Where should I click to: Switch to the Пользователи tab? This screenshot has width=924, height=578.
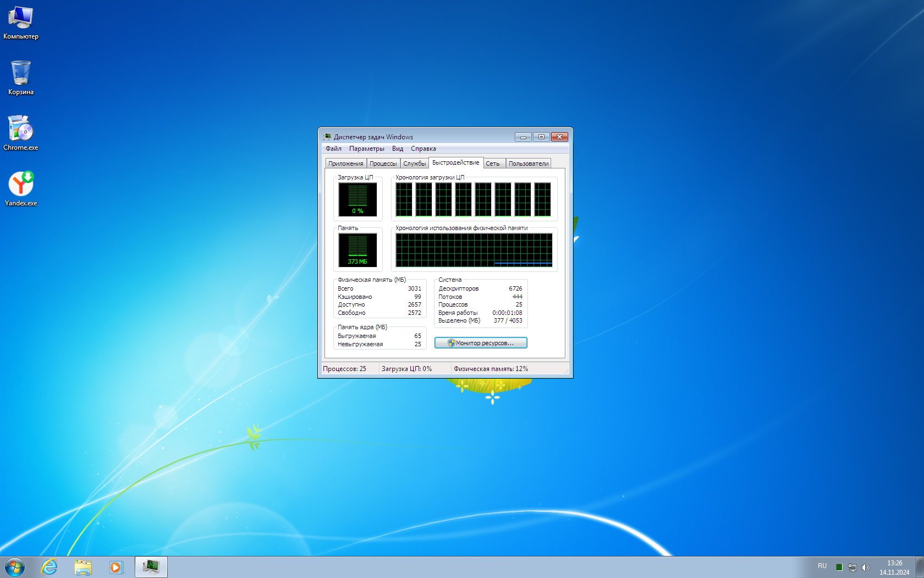528,163
